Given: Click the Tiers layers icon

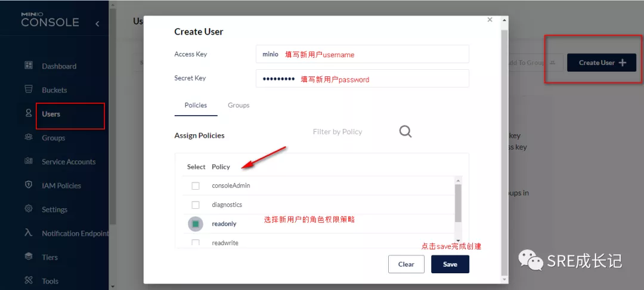Looking at the screenshot, I should 29,257.
